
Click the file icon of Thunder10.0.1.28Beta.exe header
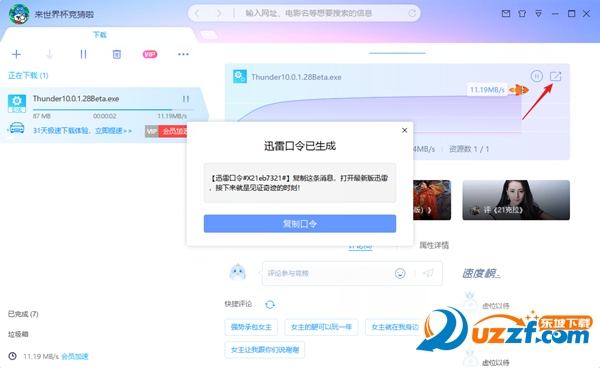point(240,77)
